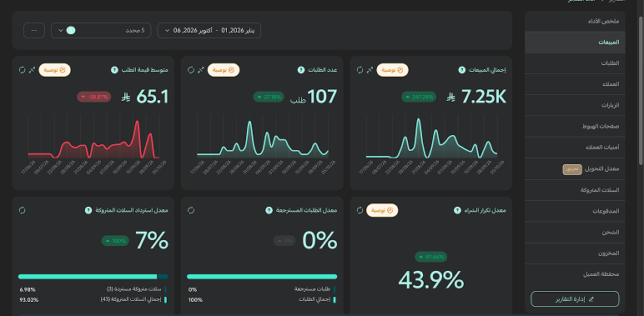The height and width of the screenshot is (316, 644).
Task: Open help tooltip for عدد الطلبات
Action: [x=301, y=70]
